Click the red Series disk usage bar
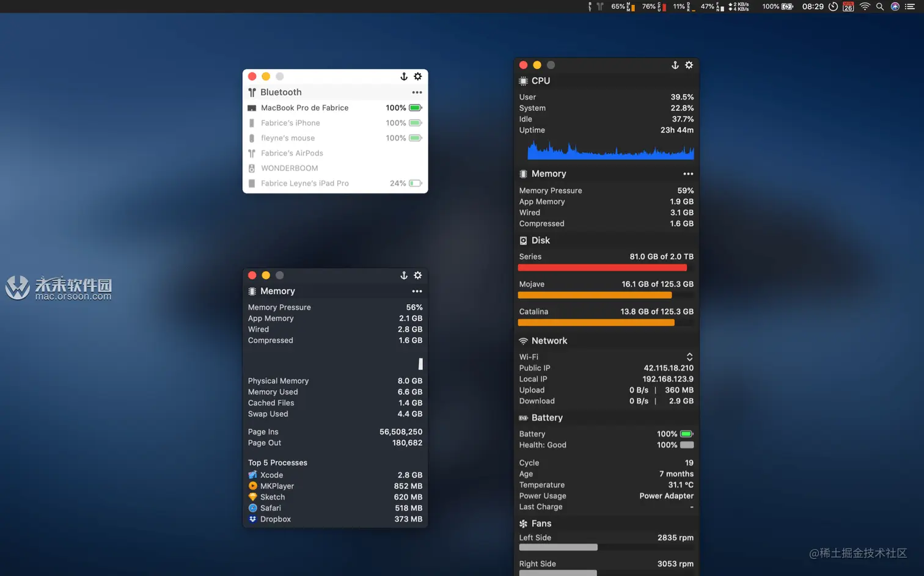 pos(603,268)
